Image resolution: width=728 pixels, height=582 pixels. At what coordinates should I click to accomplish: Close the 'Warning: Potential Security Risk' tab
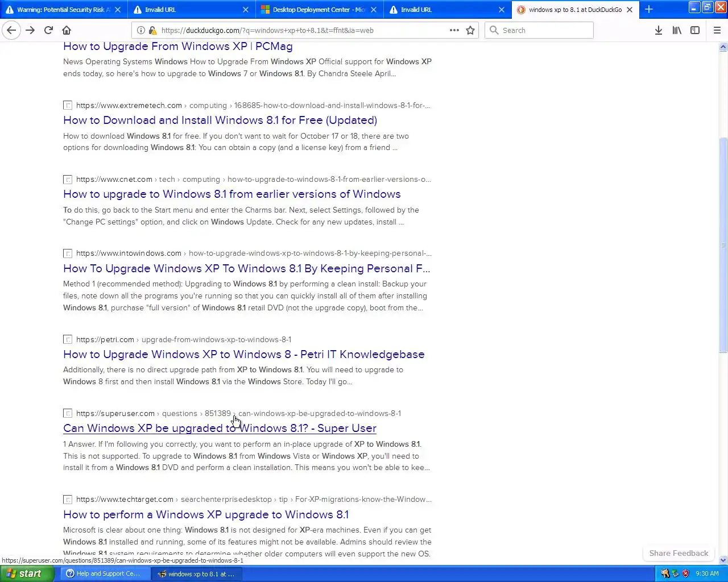[x=118, y=10]
